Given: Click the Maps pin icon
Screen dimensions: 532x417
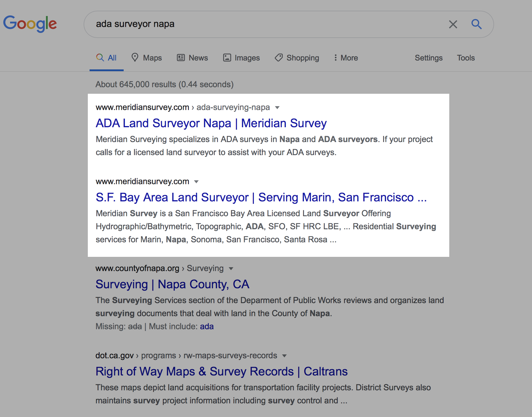Looking at the screenshot, I should (135, 58).
